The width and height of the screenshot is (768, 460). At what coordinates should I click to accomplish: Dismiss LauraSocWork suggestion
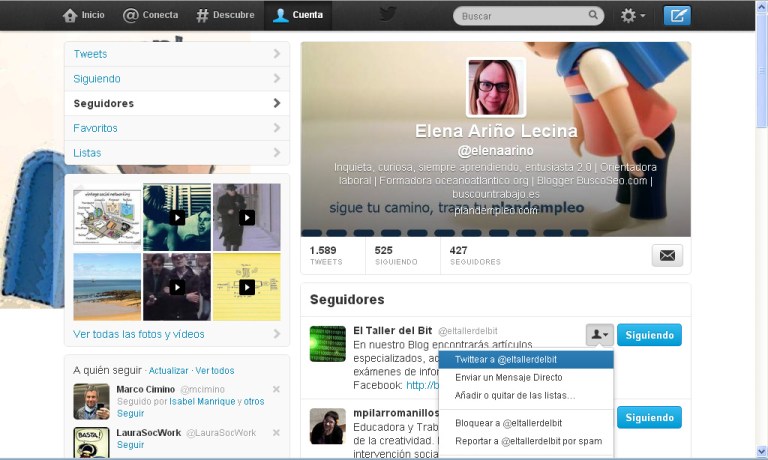[x=276, y=433]
